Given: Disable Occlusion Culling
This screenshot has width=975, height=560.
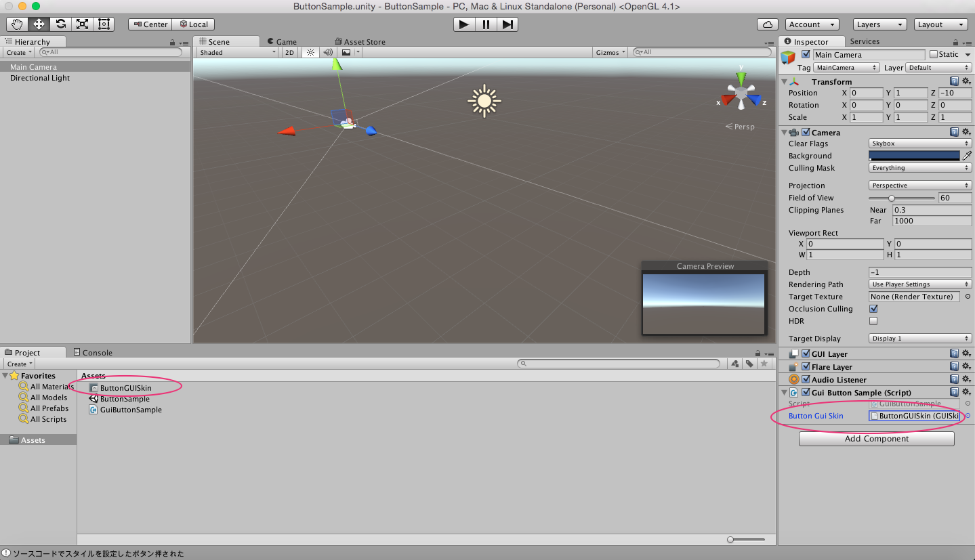Looking at the screenshot, I should (873, 308).
